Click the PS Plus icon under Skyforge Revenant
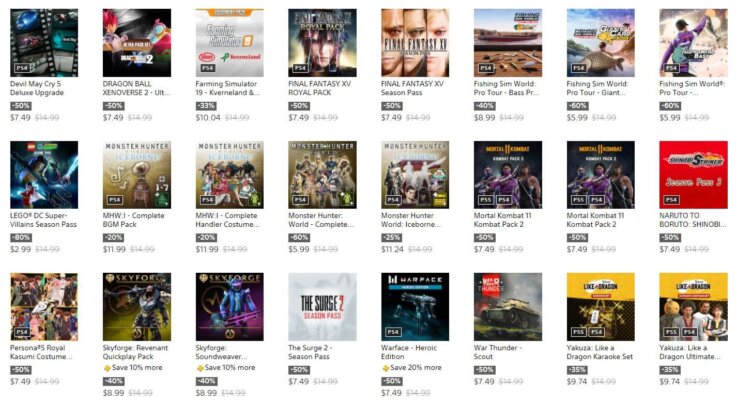 107,368
